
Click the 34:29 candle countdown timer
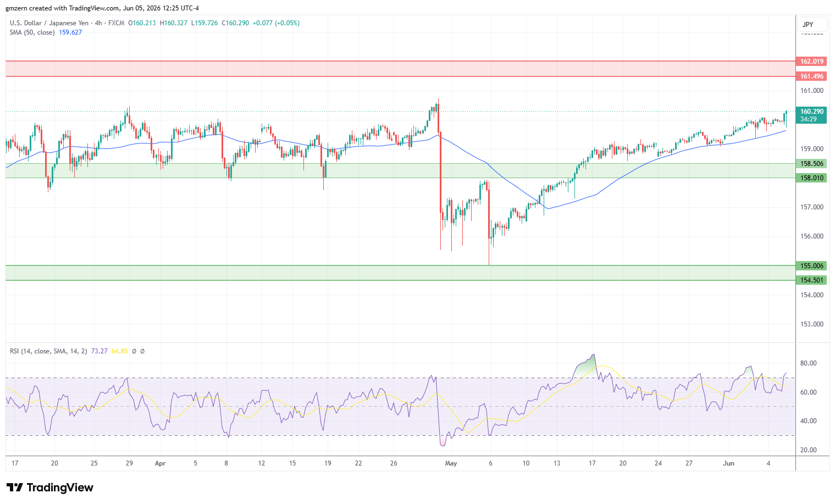tap(809, 119)
